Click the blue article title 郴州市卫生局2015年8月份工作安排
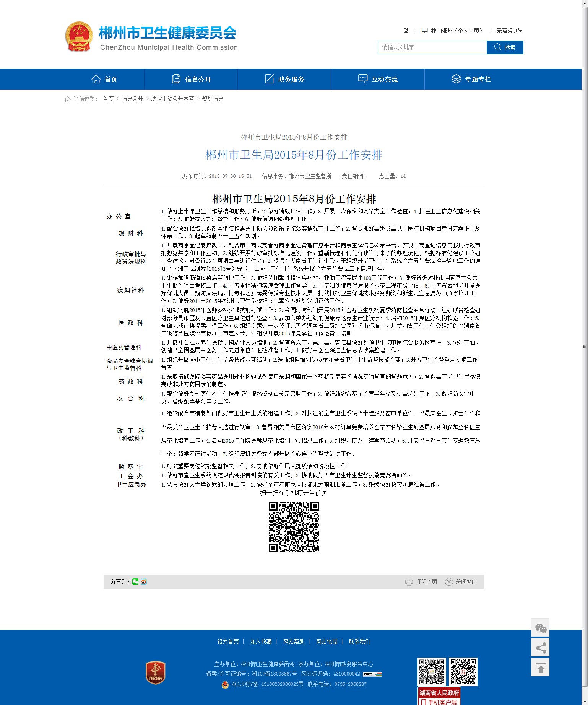Screen dimensions: 588x705 [294, 155]
